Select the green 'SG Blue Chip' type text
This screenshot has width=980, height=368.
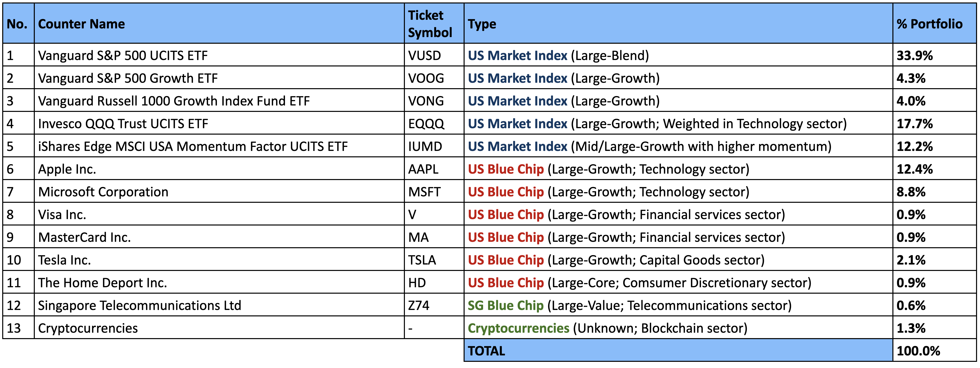tap(506, 306)
